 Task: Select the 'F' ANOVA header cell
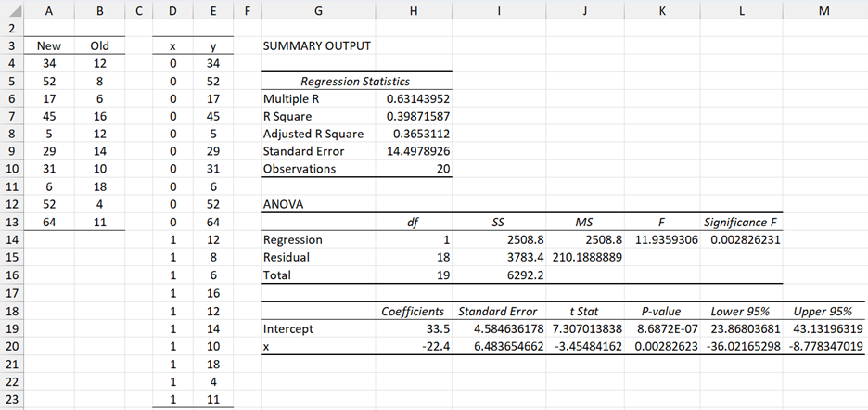pos(662,223)
